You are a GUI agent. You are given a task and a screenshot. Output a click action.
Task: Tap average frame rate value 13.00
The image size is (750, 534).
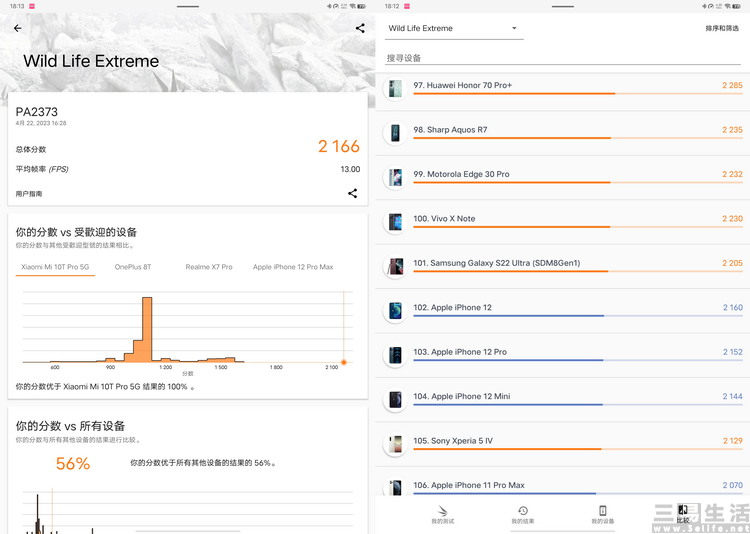(x=350, y=169)
